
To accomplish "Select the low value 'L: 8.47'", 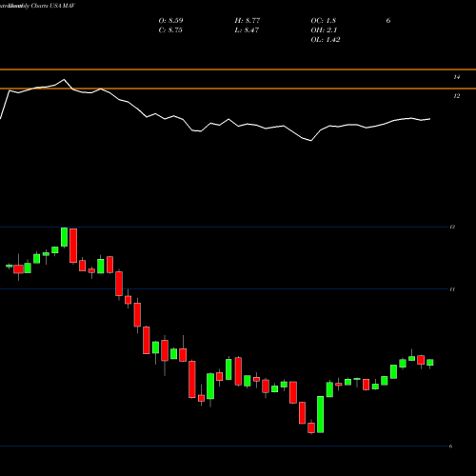I will pos(247,30).
